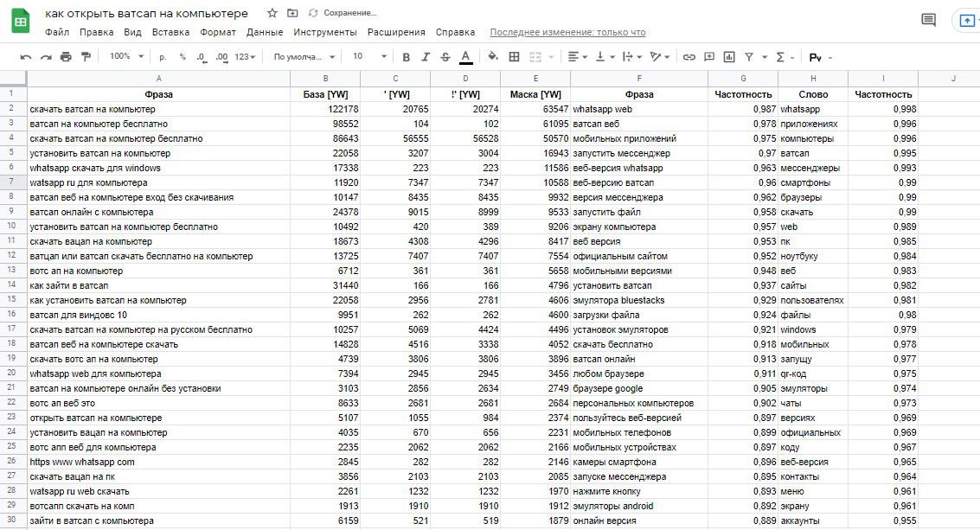
Task: Insert a link using the toolbar
Action: [x=689, y=57]
